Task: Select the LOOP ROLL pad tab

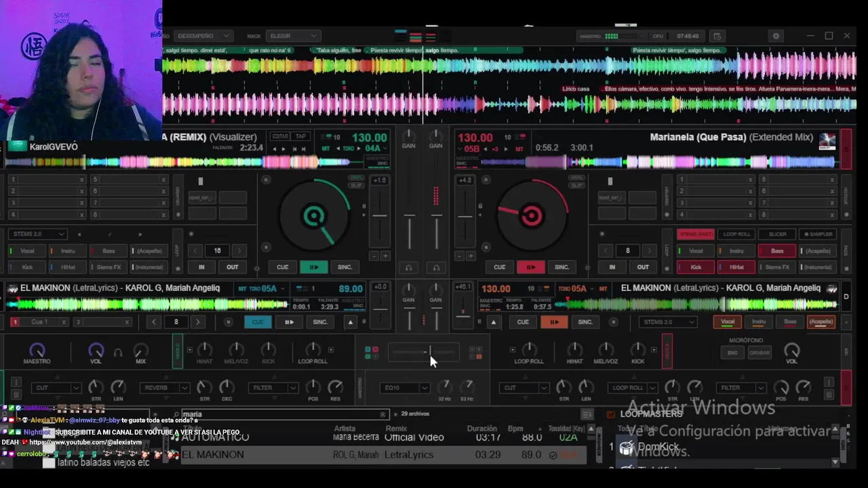Action: pos(736,234)
